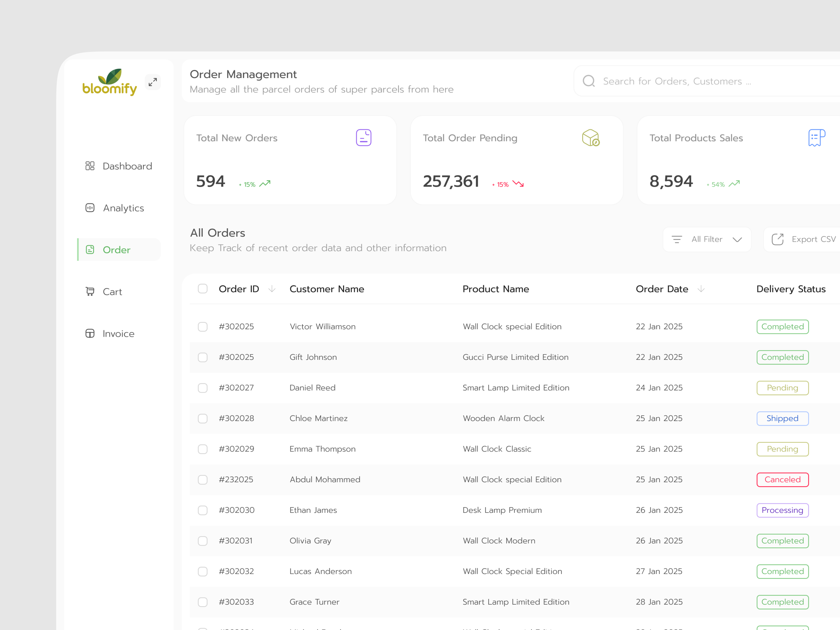
Task: Click the date '28 Jan 2025'
Action: coord(659,602)
